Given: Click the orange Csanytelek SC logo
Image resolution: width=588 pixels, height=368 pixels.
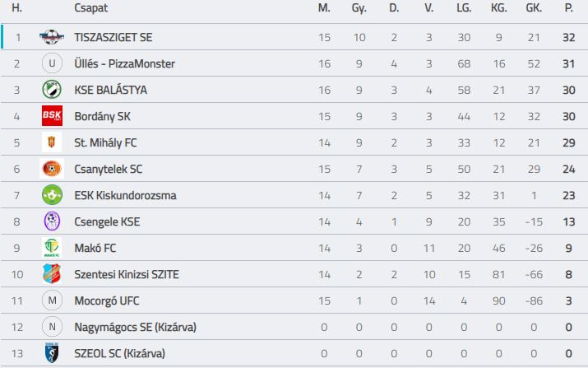Looking at the screenshot, I should point(52,169).
